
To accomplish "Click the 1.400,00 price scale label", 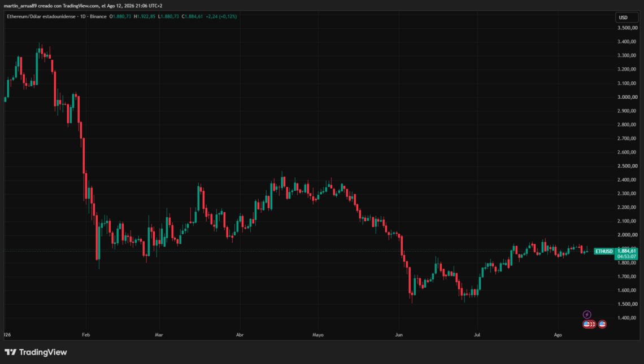I will click(x=627, y=318).
